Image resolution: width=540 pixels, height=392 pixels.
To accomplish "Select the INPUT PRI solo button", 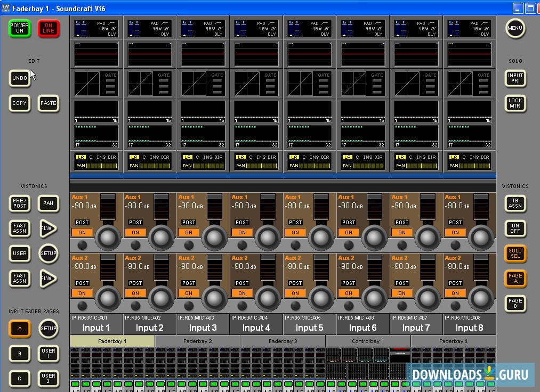I will pyautogui.click(x=515, y=78).
